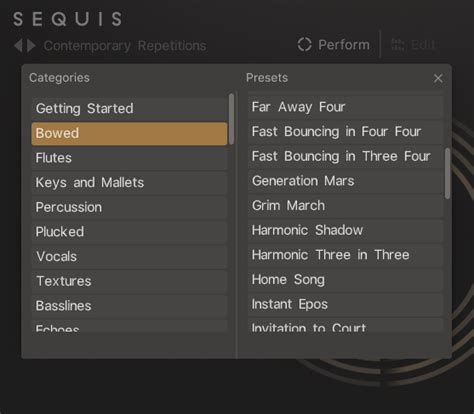
Task: Open the Contemporary Repetitions preset name
Action: [125, 46]
